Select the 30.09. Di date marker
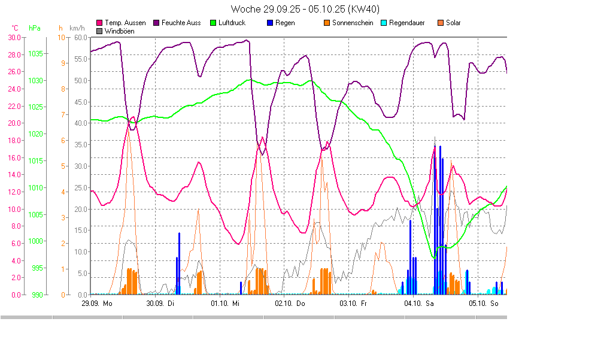Viewport: 613px width, 364px height. 160,304
